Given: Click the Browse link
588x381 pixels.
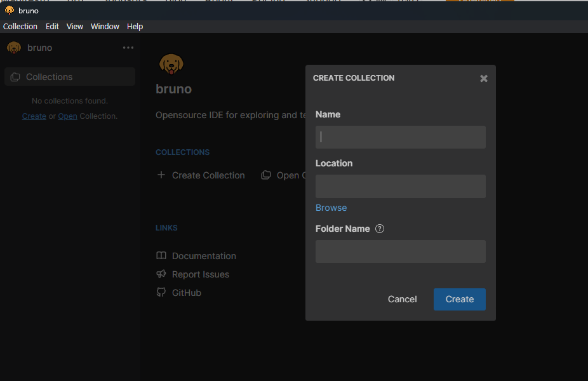Looking at the screenshot, I should (x=331, y=208).
